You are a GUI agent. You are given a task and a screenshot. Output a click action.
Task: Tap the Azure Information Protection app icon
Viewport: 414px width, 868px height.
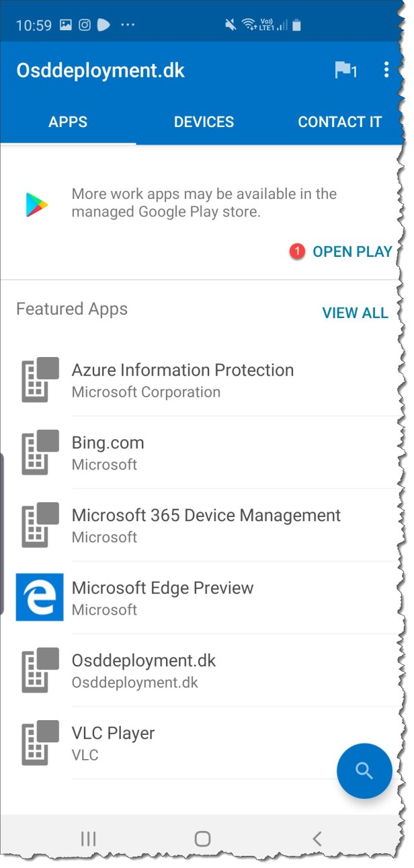[40, 380]
